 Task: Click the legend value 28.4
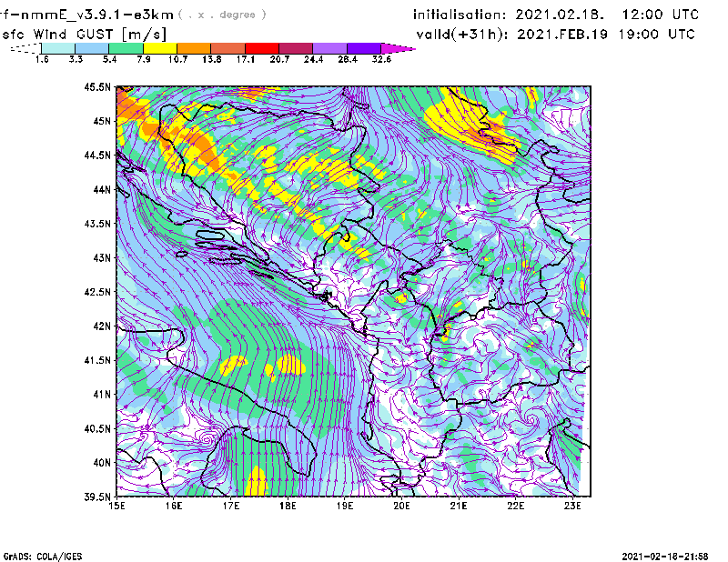(x=348, y=59)
